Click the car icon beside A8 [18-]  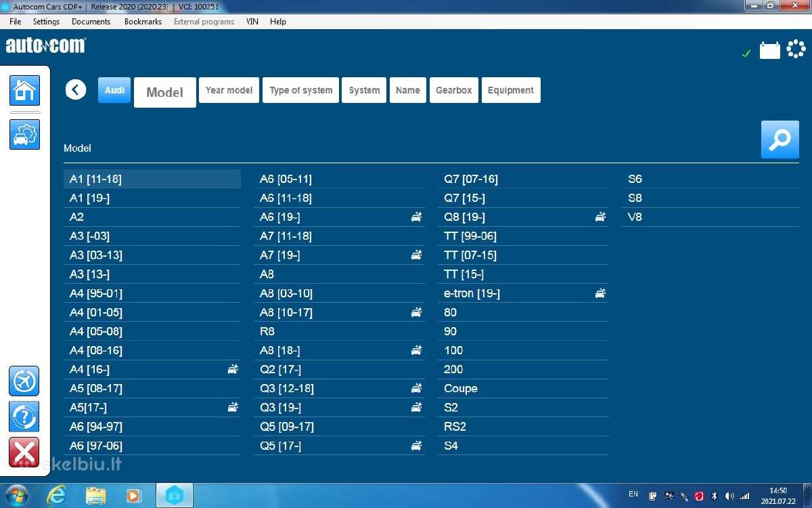pos(416,350)
